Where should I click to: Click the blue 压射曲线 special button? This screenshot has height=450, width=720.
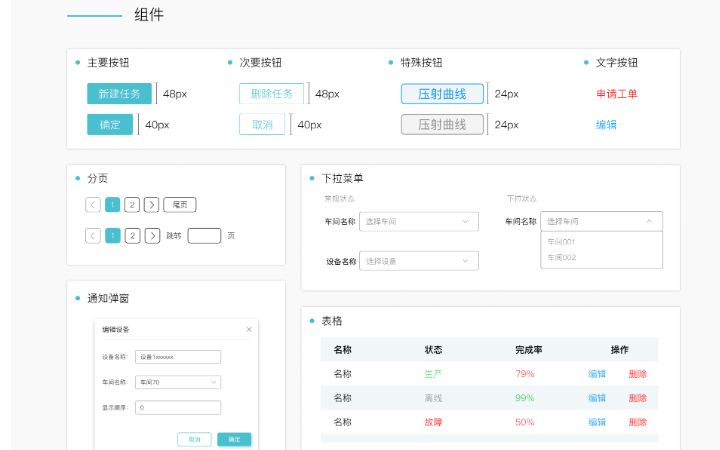442,94
